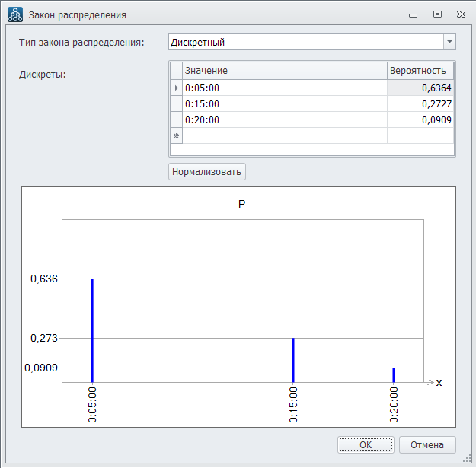The height and width of the screenshot is (468, 476).
Task: Confirm with the OK button
Action: 366,444
